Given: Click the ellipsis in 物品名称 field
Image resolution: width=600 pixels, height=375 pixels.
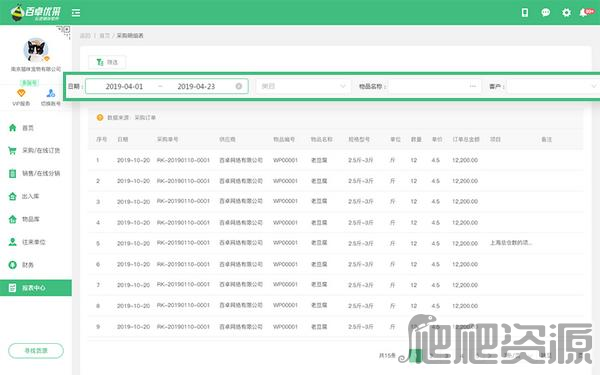Looking at the screenshot, I should [x=473, y=86].
